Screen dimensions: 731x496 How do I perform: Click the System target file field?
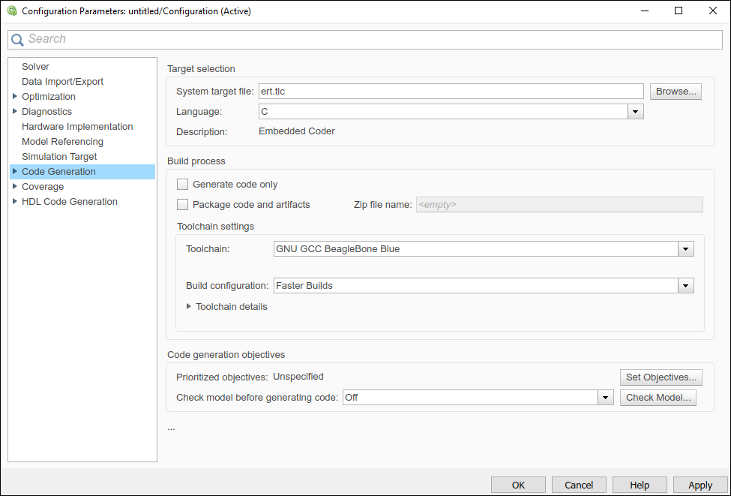(x=450, y=91)
